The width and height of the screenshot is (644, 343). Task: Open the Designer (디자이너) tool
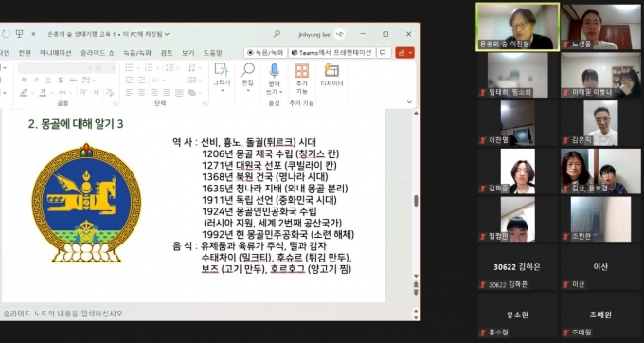click(331, 75)
